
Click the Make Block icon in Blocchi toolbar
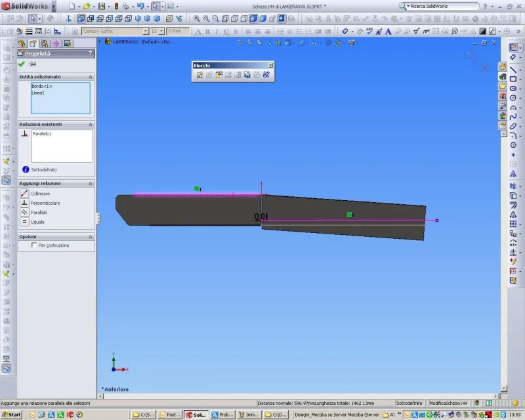click(199, 75)
